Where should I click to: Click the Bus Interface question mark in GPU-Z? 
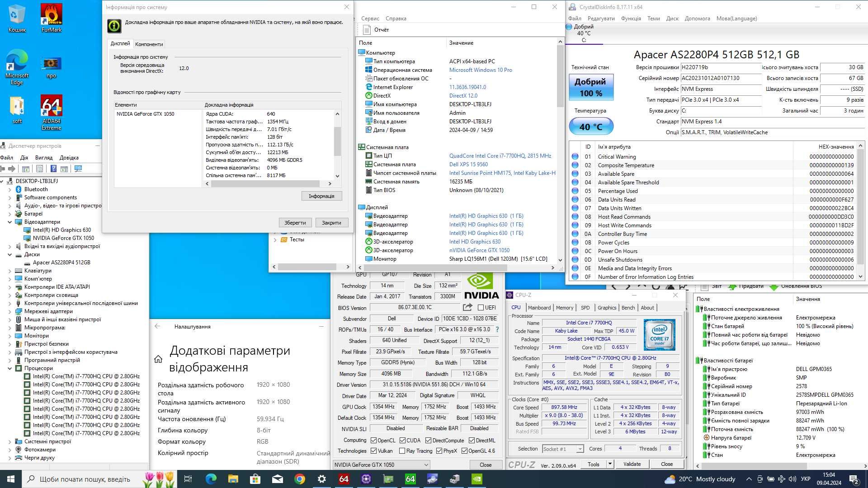coord(497,329)
